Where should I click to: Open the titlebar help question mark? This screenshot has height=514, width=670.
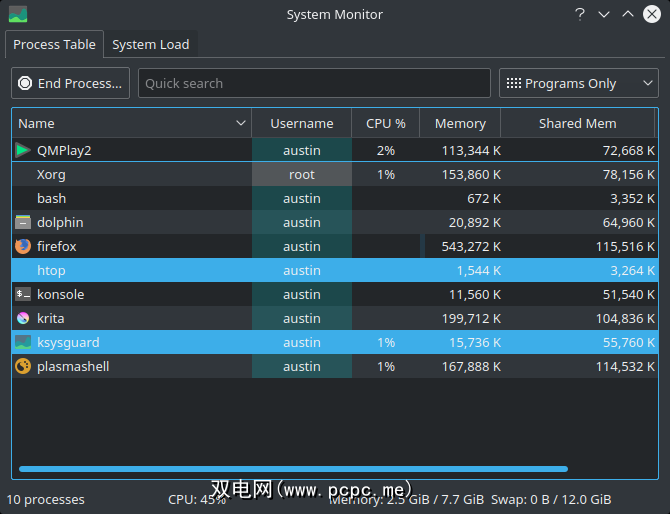(x=580, y=14)
